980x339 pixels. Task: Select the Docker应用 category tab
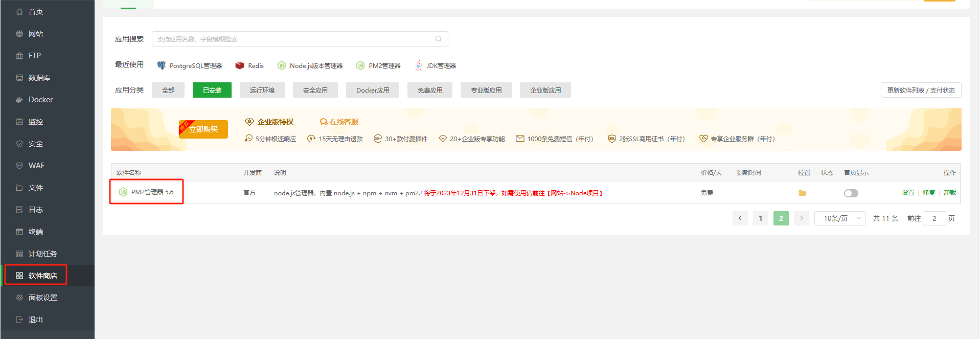[x=373, y=90]
